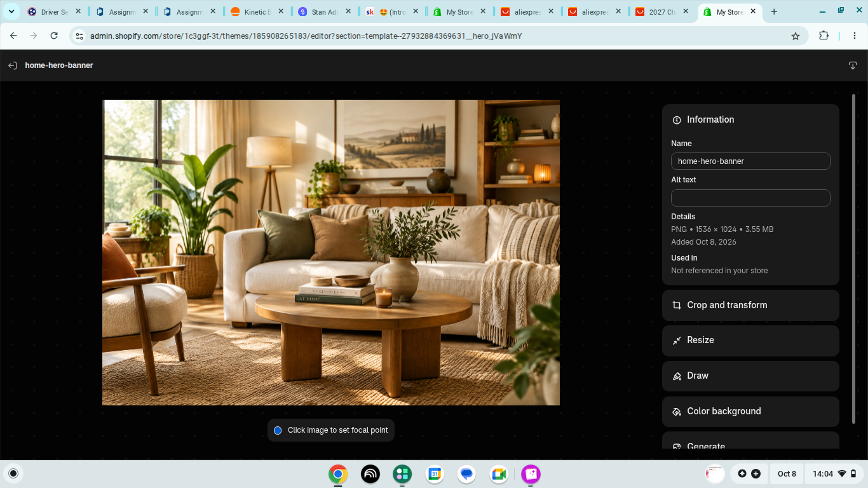Open Messages app from the shelf
Image resolution: width=868 pixels, height=488 pixels.
coord(467,474)
